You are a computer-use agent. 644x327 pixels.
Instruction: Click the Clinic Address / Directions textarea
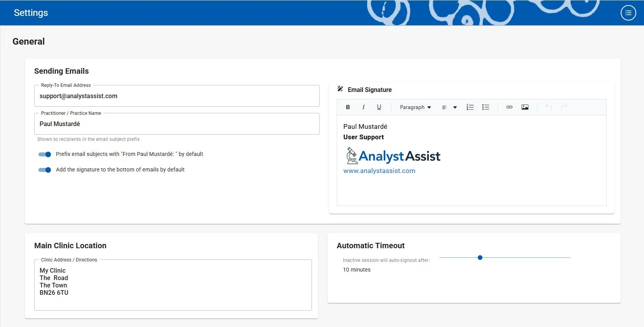173,285
